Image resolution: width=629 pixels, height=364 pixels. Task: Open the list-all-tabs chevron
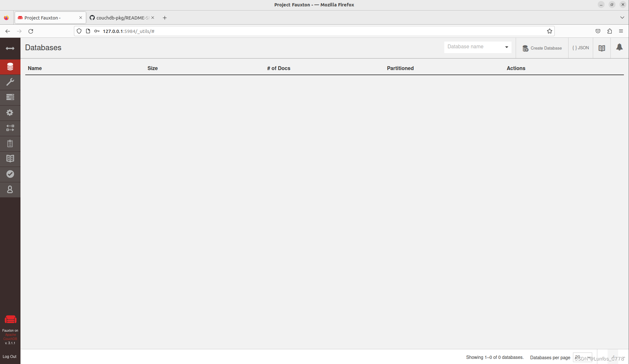pos(622,18)
